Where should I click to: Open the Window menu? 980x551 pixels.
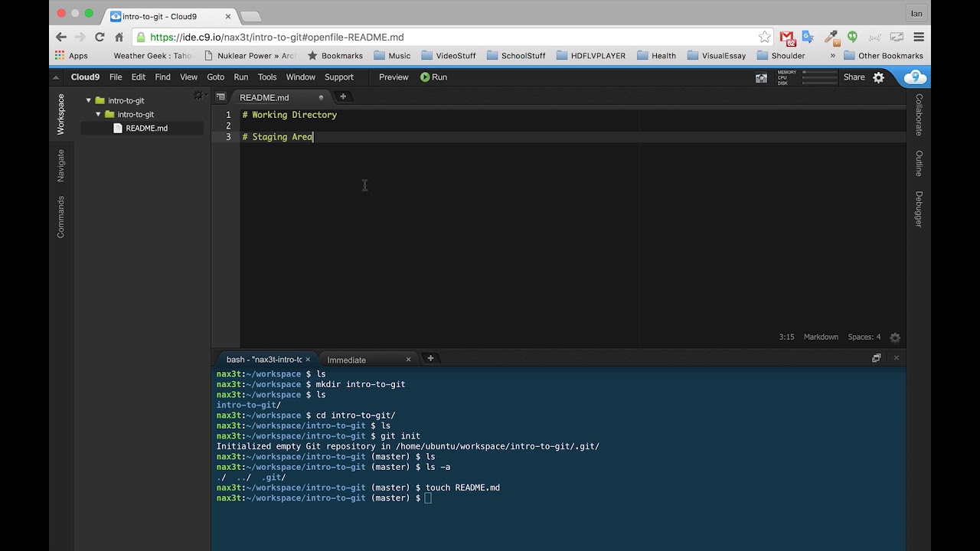(x=300, y=77)
